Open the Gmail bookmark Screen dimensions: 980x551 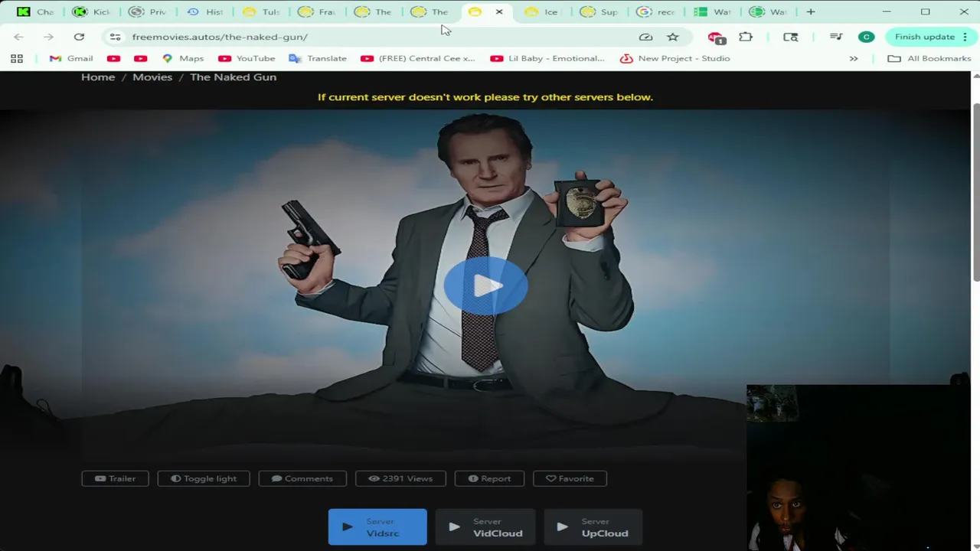pos(71,58)
